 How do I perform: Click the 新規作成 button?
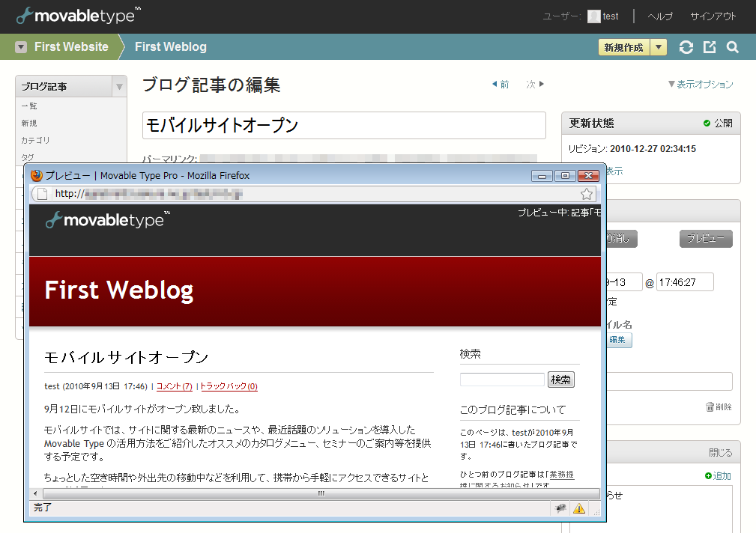(x=624, y=47)
